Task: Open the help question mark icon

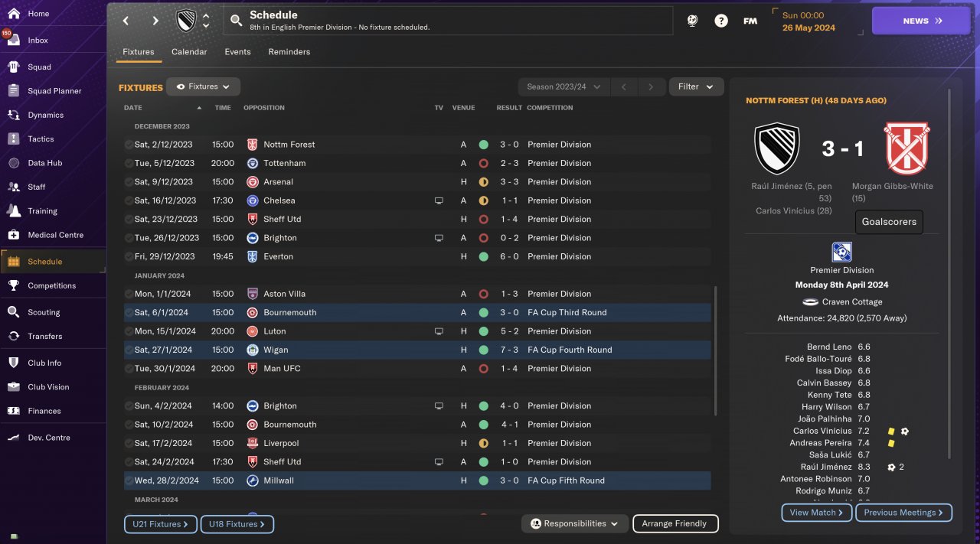Action: 721,21
